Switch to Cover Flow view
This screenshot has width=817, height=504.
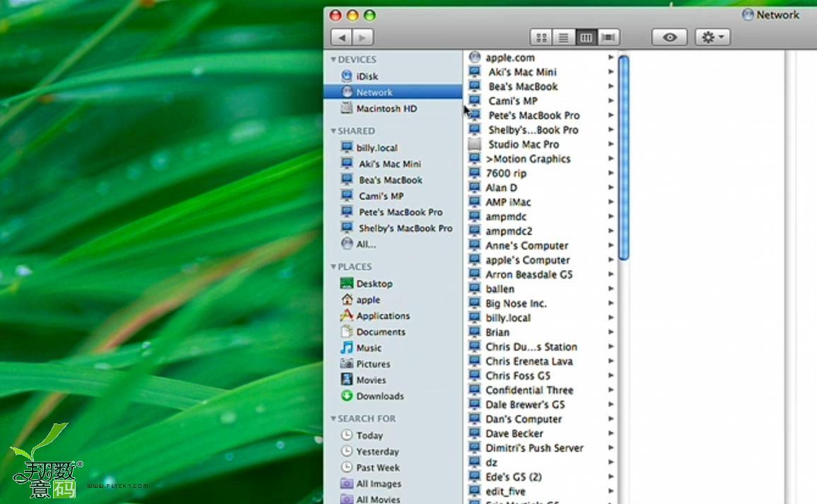(608, 37)
